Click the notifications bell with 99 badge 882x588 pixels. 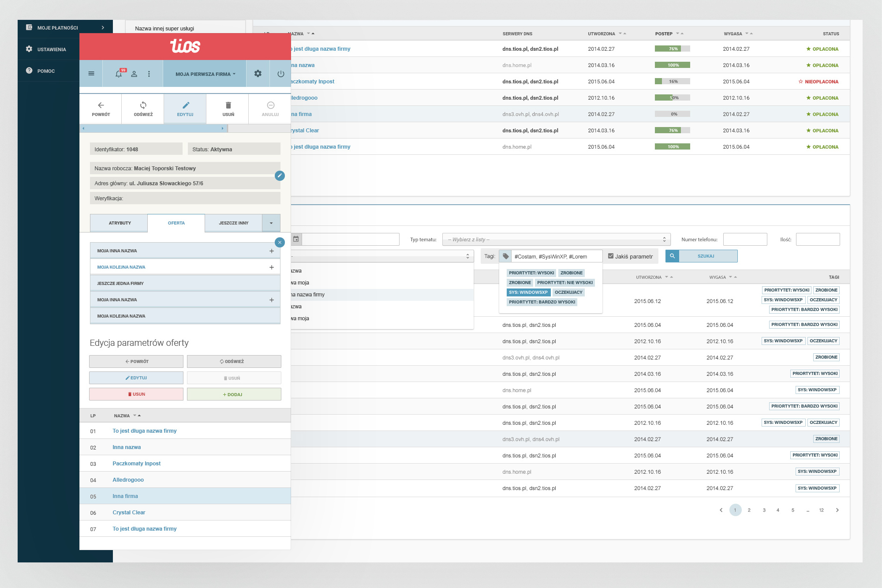pos(119,74)
